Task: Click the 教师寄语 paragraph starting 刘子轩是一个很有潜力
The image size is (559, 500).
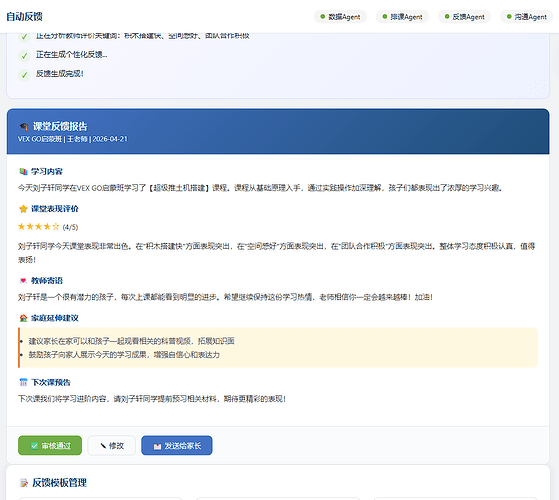Action: 225,297
